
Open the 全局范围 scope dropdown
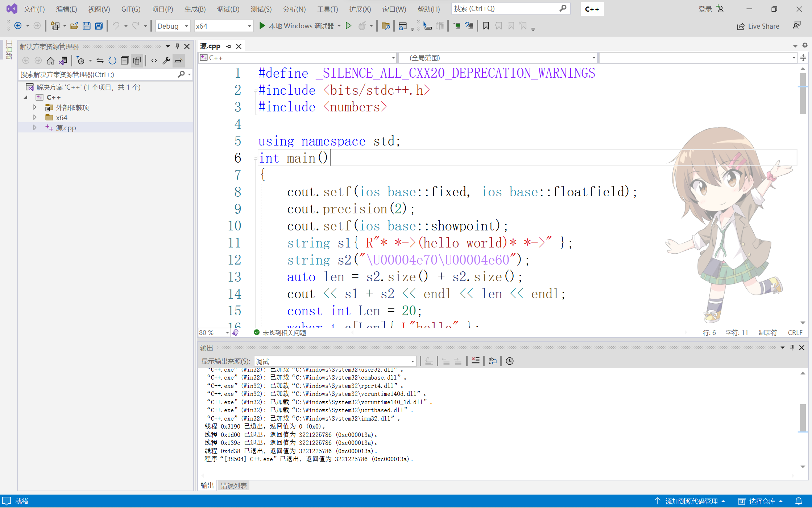pyautogui.click(x=498, y=58)
